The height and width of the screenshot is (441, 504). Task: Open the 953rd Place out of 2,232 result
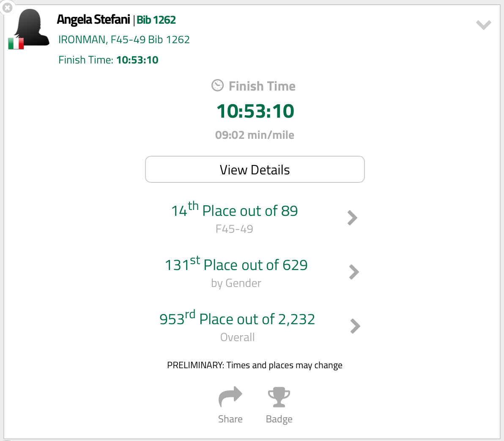(x=237, y=319)
